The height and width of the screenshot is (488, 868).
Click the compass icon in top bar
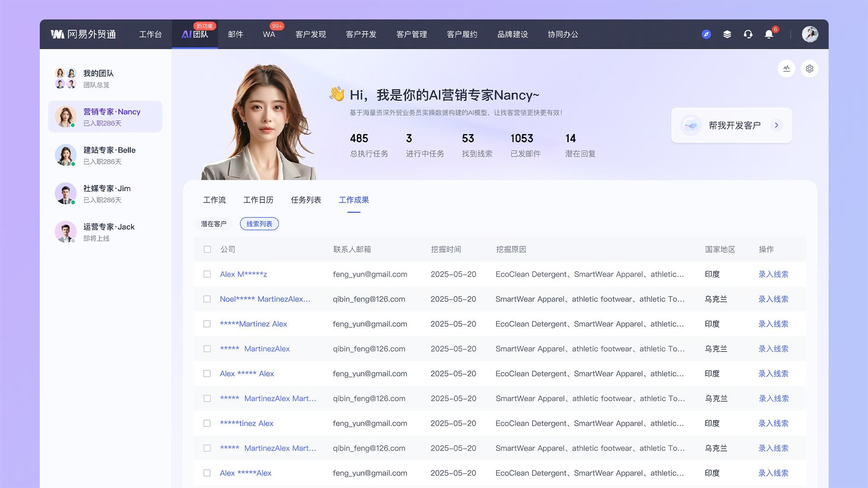tap(706, 34)
